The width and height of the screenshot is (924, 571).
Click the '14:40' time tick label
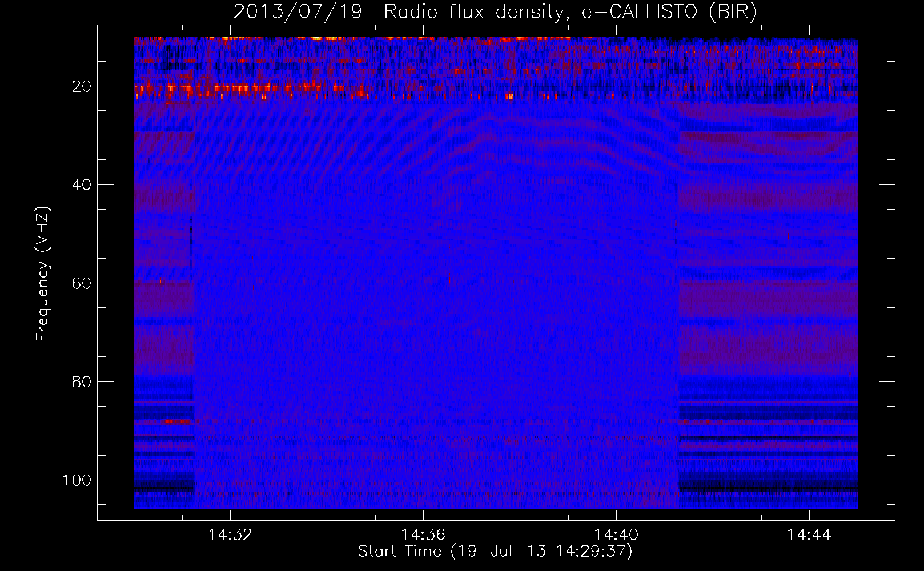[x=616, y=535]
